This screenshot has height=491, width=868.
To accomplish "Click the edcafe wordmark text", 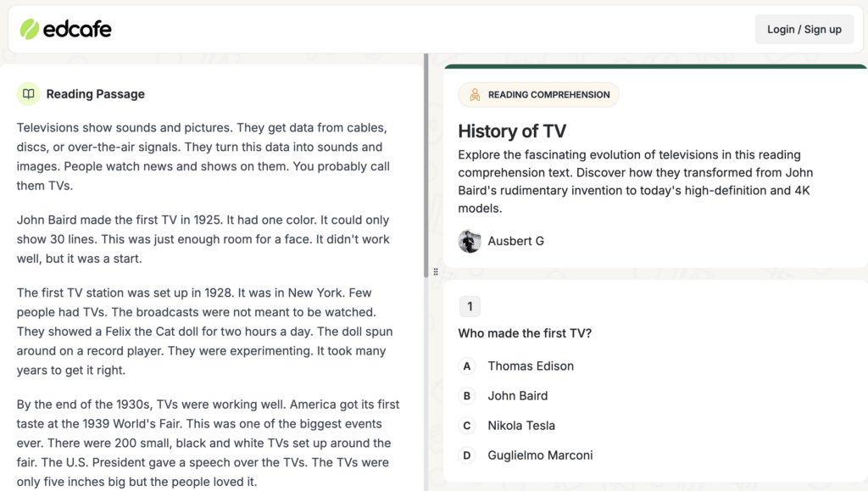I will 77,30.
